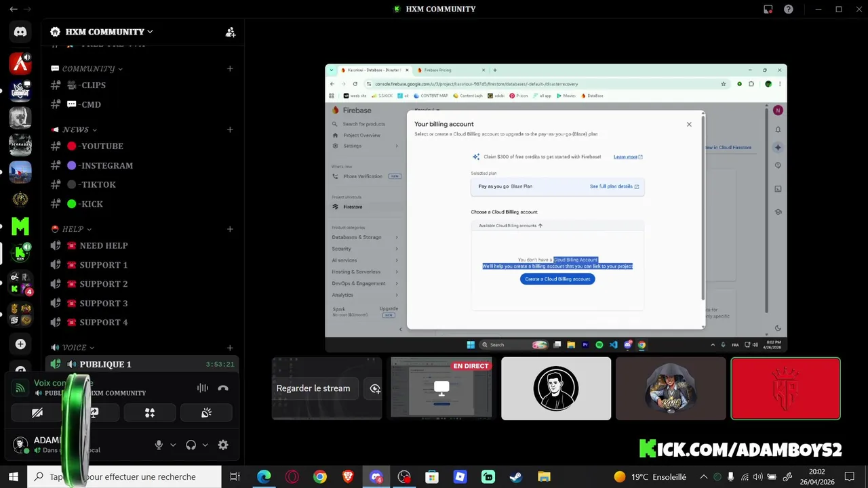Screen dimensions: 868x488
Task: Click Add a Server plus icon
Action: pyautogui.click(x=20, y=344)
